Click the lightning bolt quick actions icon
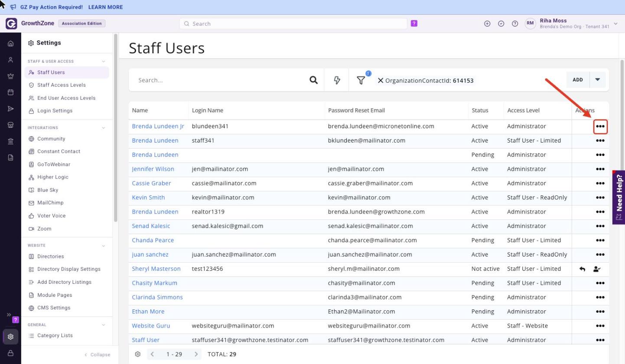 (337, 80)
